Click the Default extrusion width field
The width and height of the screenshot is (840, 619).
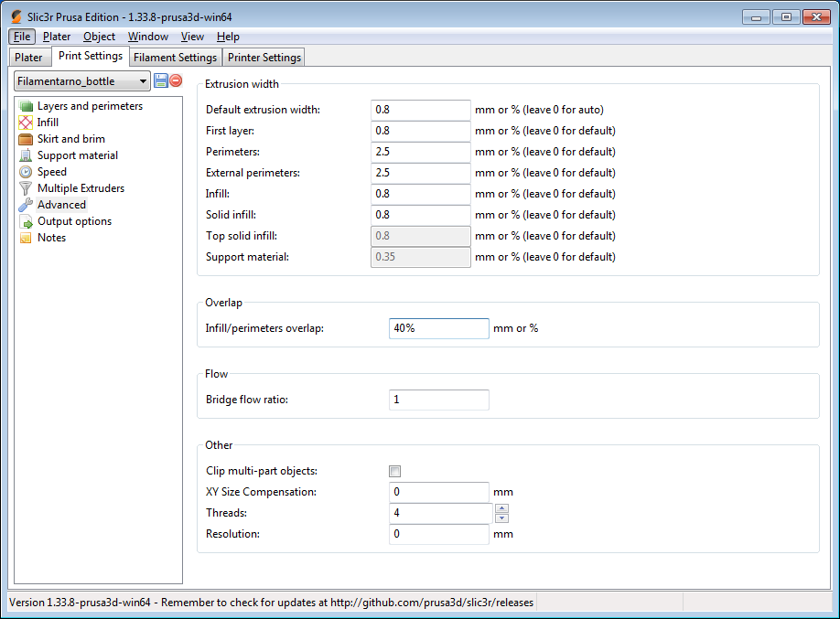[x=421, y=110]
